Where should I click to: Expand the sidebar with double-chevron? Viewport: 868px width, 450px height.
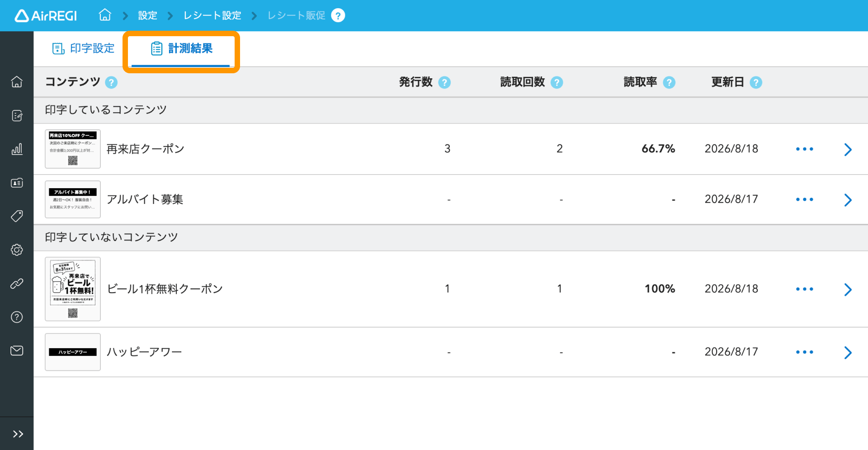[x=18, y=434]
